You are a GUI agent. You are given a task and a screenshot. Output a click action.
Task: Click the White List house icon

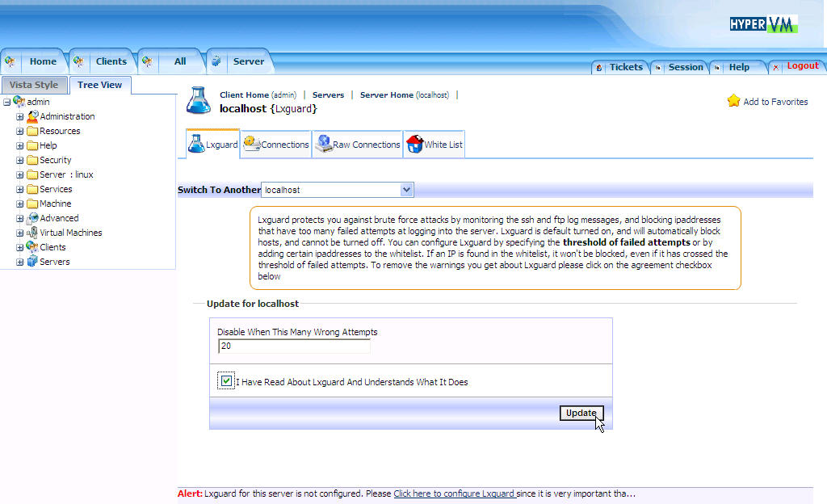coord(414,144)
